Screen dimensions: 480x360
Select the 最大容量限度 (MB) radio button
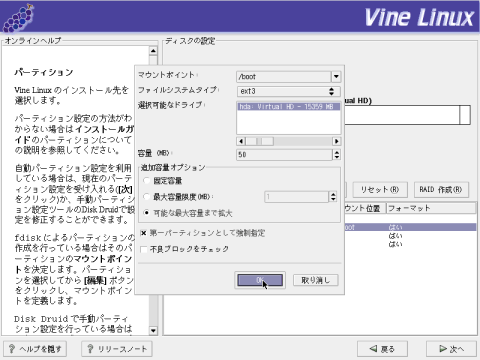coord(146,197)
